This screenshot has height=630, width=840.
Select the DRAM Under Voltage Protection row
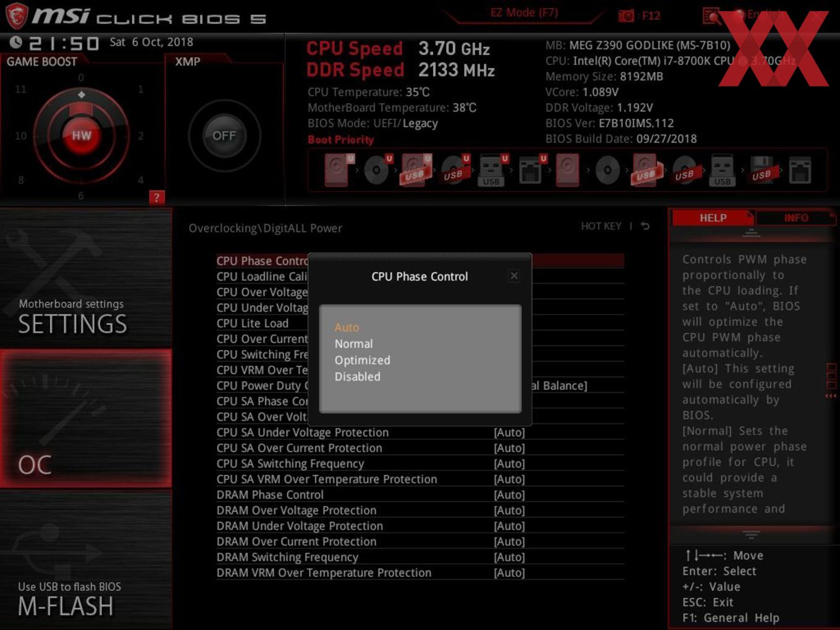[420, 526]
